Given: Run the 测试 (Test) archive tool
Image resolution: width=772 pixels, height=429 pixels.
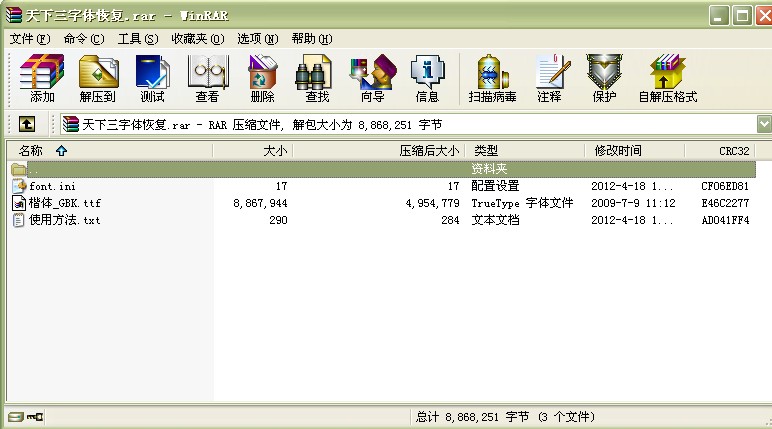Looking at the screenshot, I should pos(153,78).
